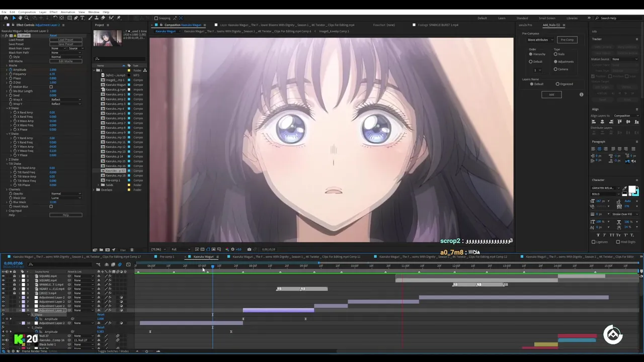Click the Style stopwatch in Effect Controls
Viewport: 644px width, 362px height.
point(11,57)
